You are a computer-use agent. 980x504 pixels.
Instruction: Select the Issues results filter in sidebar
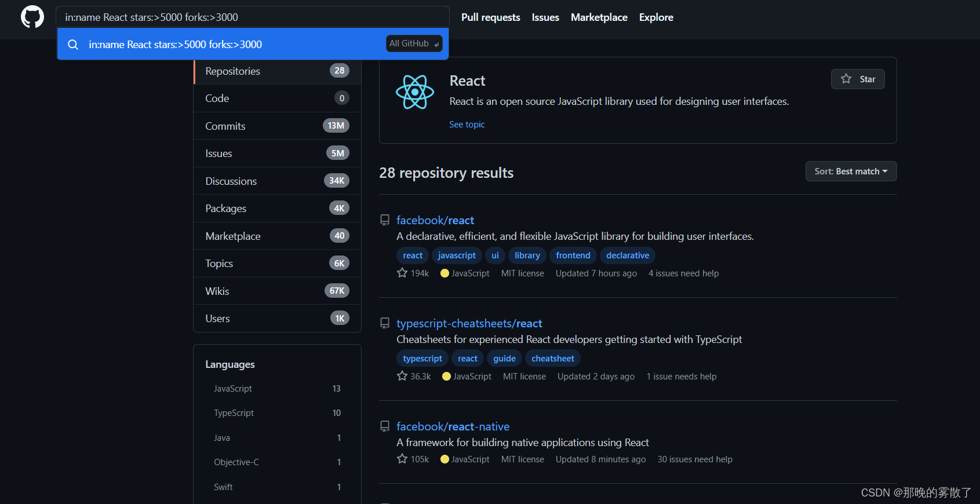point(278,154)
